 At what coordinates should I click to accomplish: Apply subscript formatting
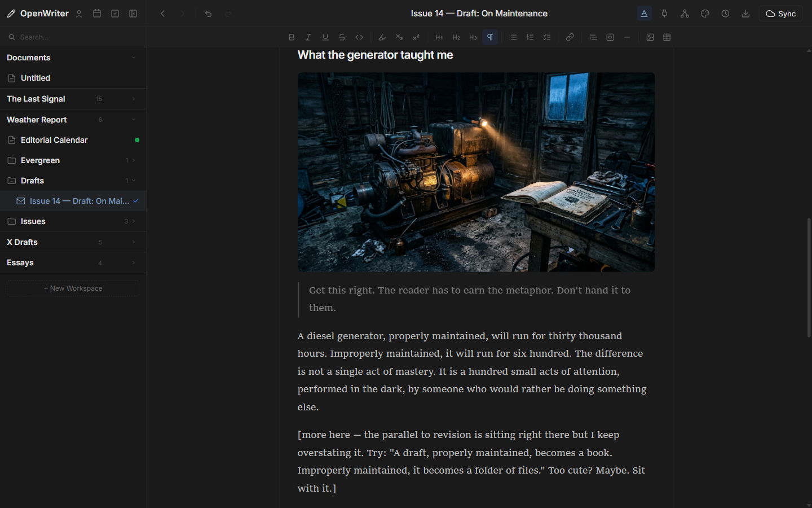point(399,37)
